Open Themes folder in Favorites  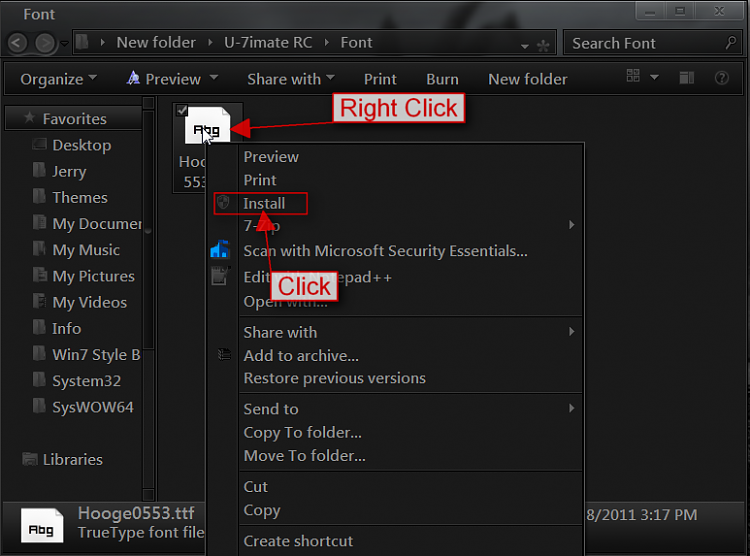pos(80,198)
